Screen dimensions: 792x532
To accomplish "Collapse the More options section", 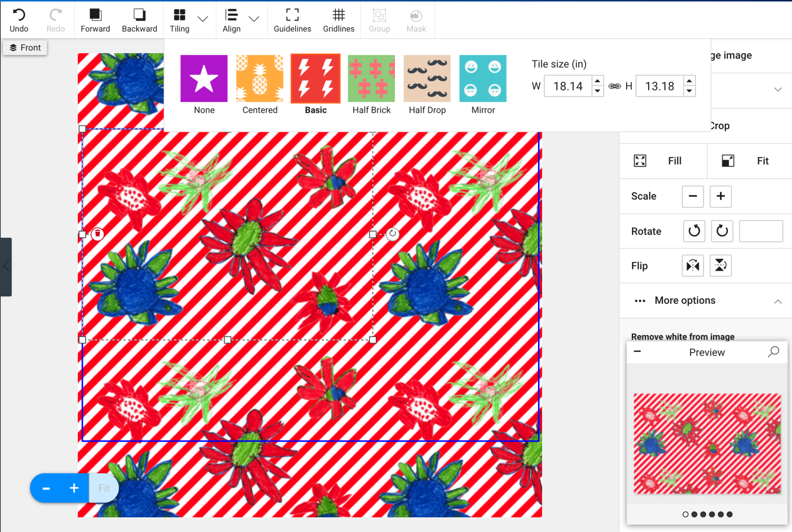I will coord(778,301).
